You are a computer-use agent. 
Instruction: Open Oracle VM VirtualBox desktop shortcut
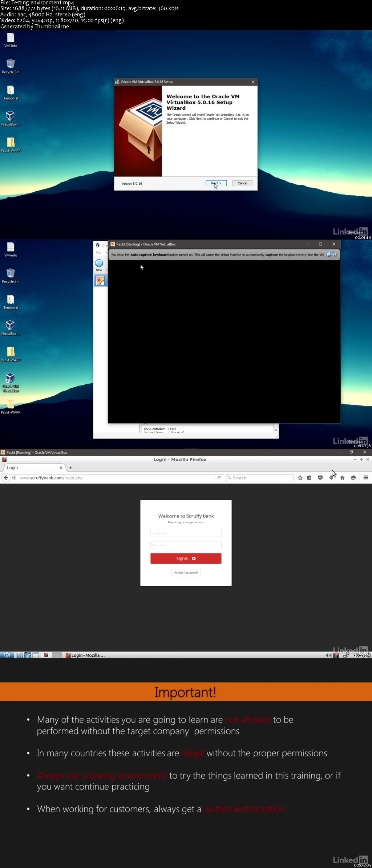tap(11, 383)
